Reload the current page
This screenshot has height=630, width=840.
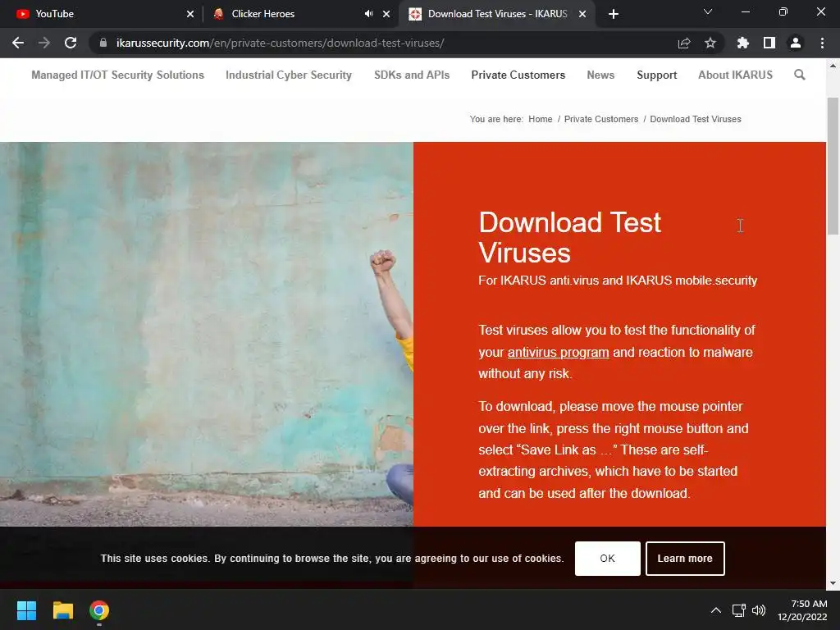point(71,43)
